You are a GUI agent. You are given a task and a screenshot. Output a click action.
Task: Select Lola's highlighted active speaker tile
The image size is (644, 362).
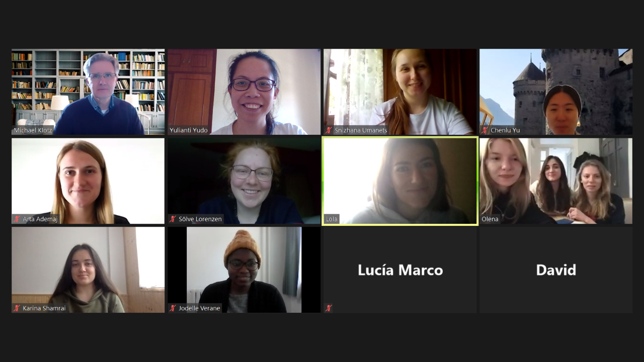click(x=400, y=181)
